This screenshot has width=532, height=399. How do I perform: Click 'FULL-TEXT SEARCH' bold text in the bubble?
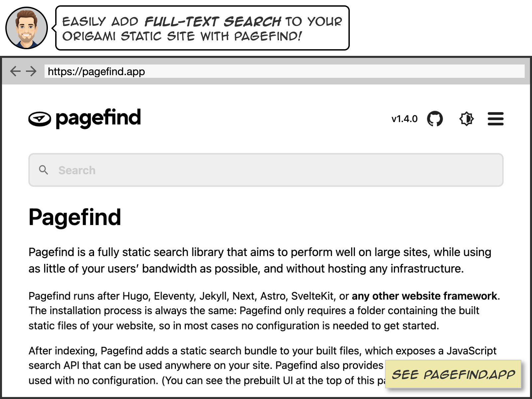click(x=213, y=22)
